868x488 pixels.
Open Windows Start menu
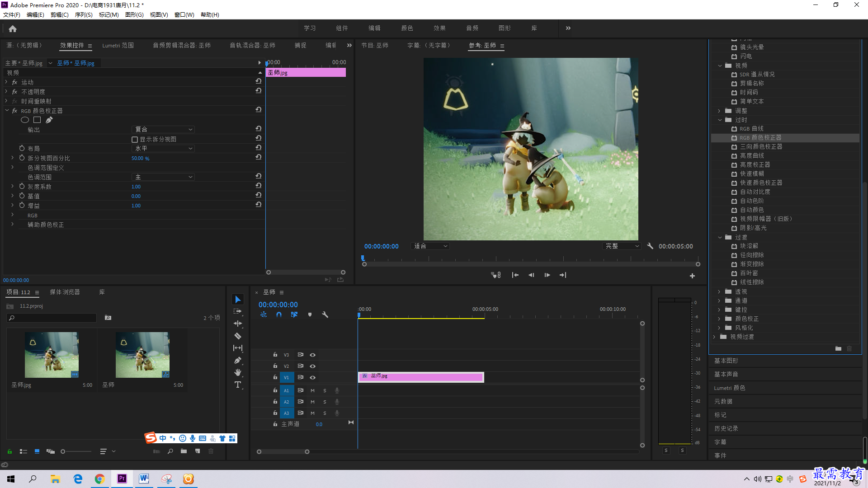[11, 479]
